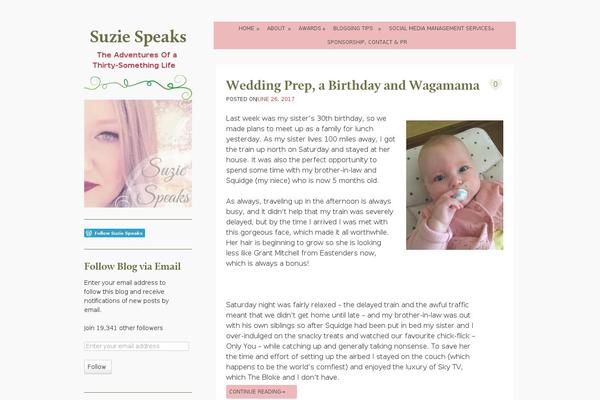
Task: Click the Suzie Speaks site title
Action: click(x=138, y=37)
